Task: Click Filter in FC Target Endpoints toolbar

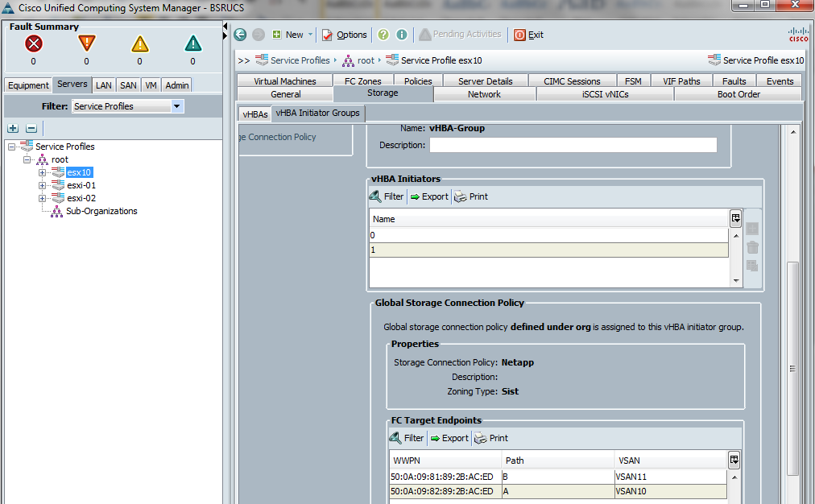Action: tap(407, 438)
